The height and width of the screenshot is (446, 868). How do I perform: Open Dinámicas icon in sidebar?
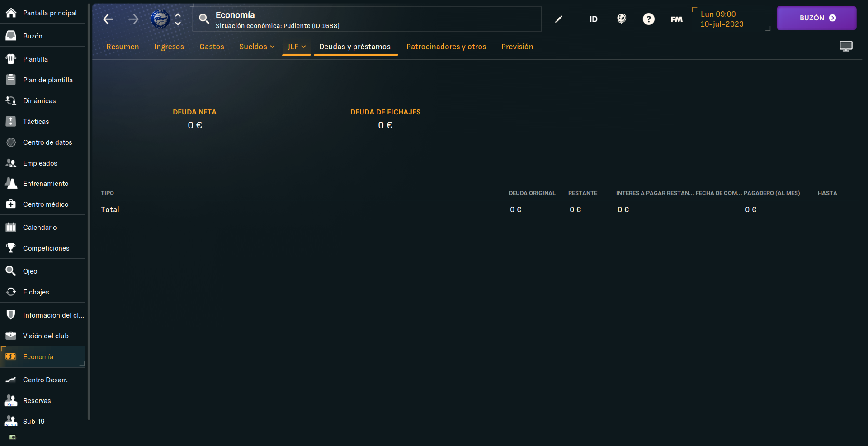(x=11, y=100)
